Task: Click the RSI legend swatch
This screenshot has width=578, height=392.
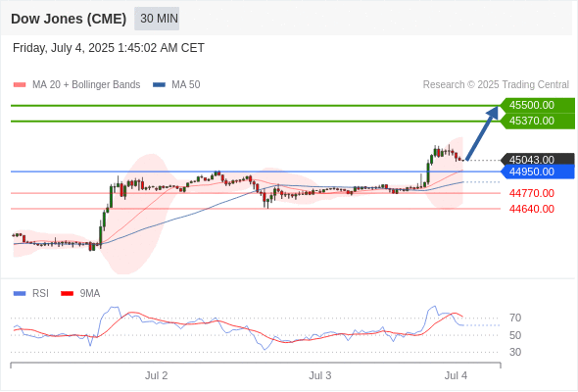Action: pos(20,294)
